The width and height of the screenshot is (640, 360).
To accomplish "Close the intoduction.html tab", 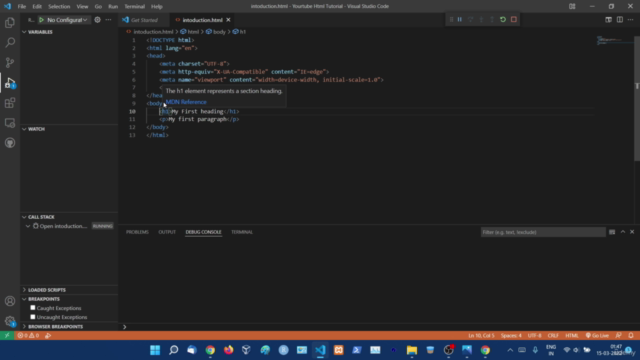I will point(228,20).
